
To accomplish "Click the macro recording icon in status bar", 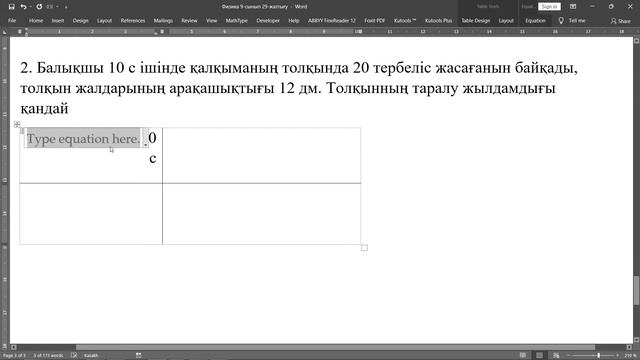I will point(139,356).
